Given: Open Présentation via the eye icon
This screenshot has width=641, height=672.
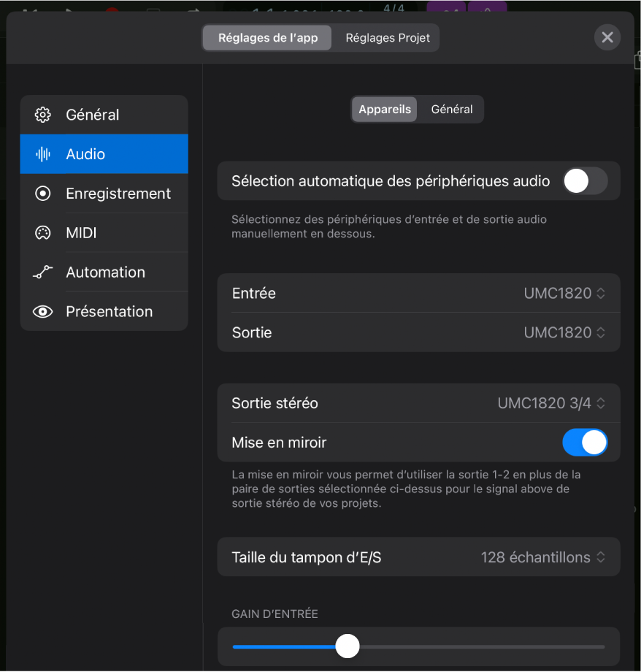Looking at the screenshot, I should pos(42,311).
